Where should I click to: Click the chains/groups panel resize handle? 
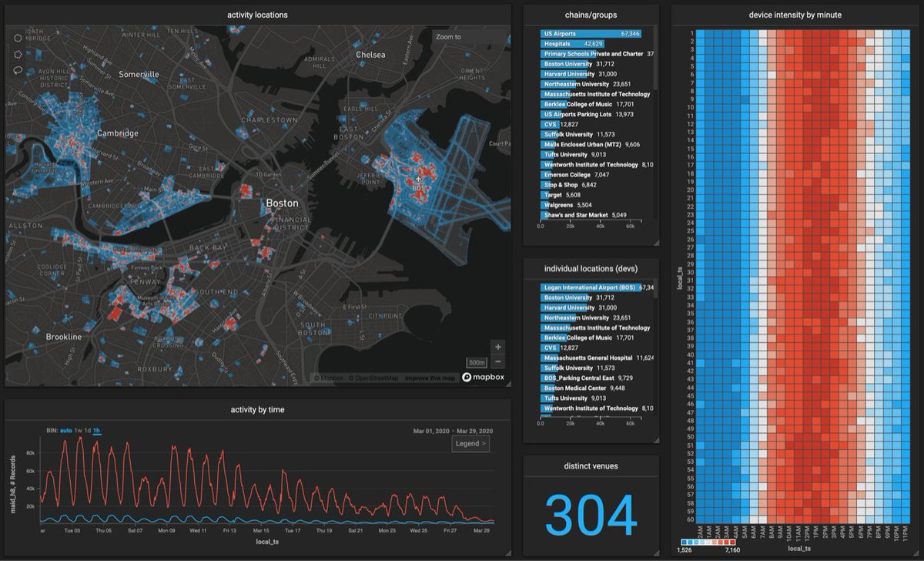click(x=656, y=242)
